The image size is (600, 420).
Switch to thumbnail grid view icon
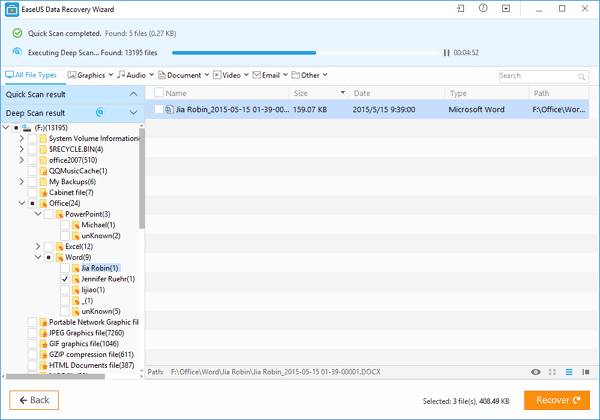(x=552, y=372)
